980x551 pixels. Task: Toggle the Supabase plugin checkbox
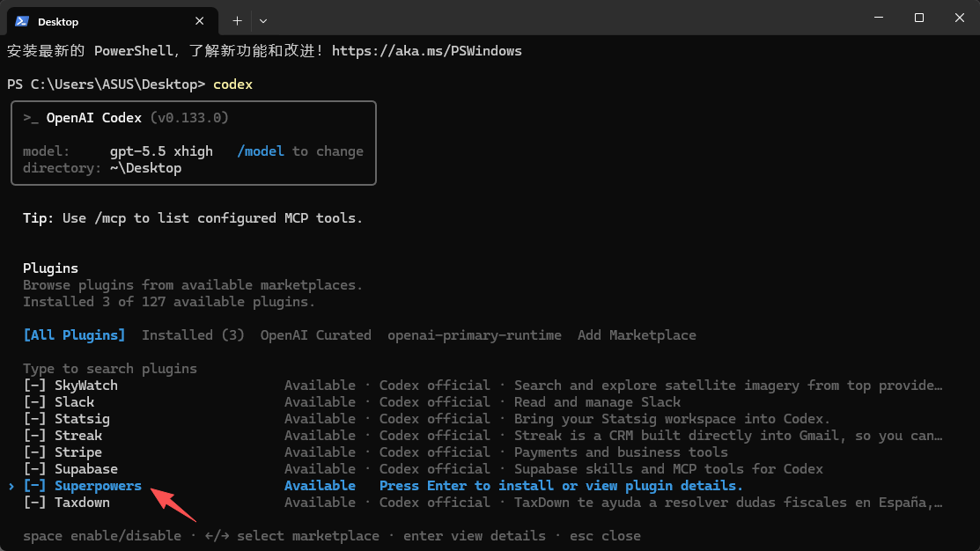(35, 469)
